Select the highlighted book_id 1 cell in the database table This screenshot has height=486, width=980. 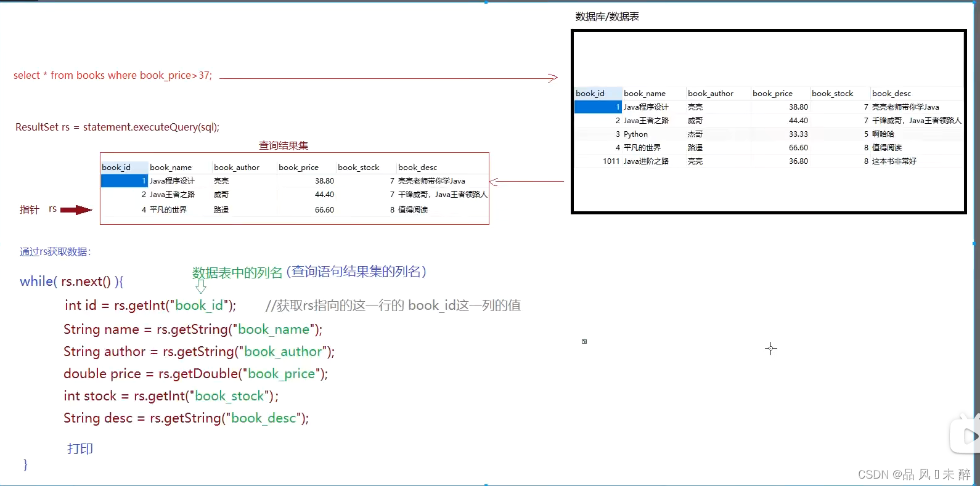click(x=598, y=107)
